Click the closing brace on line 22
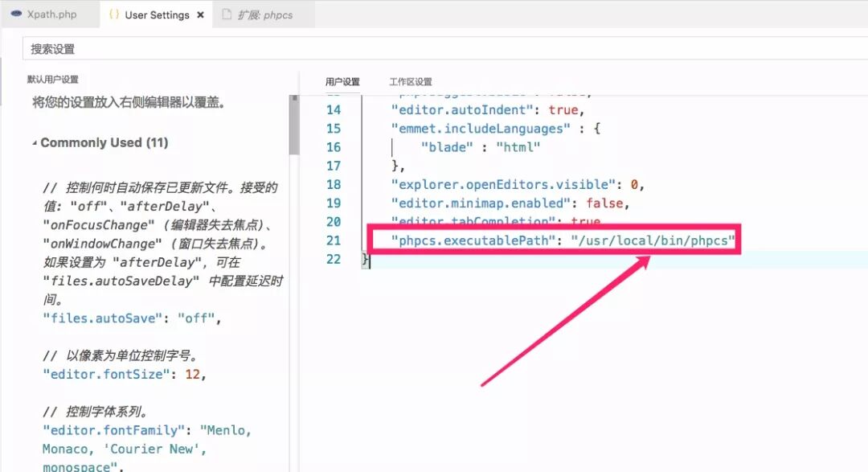This screenshot has width=868, height=472. tap(366, 259)
